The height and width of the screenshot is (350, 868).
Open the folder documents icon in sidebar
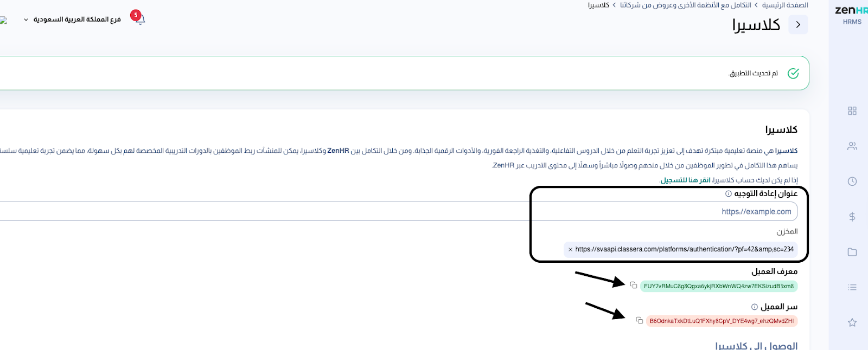tap(852, 252)
